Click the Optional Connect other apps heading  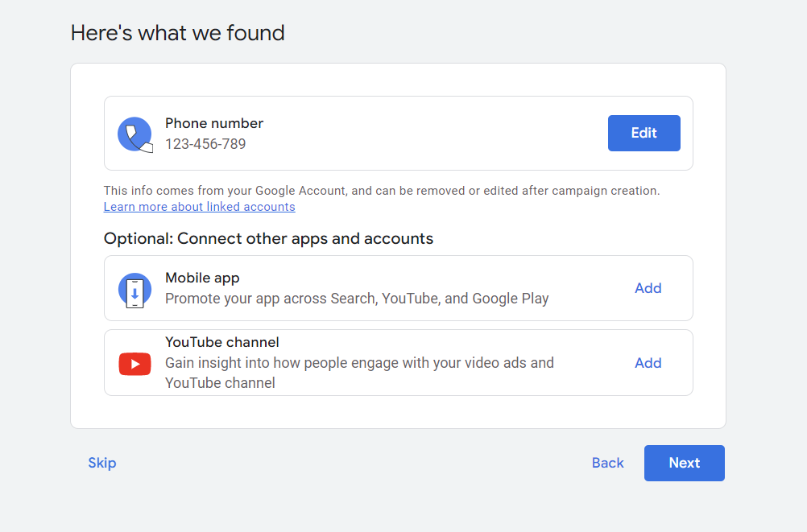(x=268, y=239)
